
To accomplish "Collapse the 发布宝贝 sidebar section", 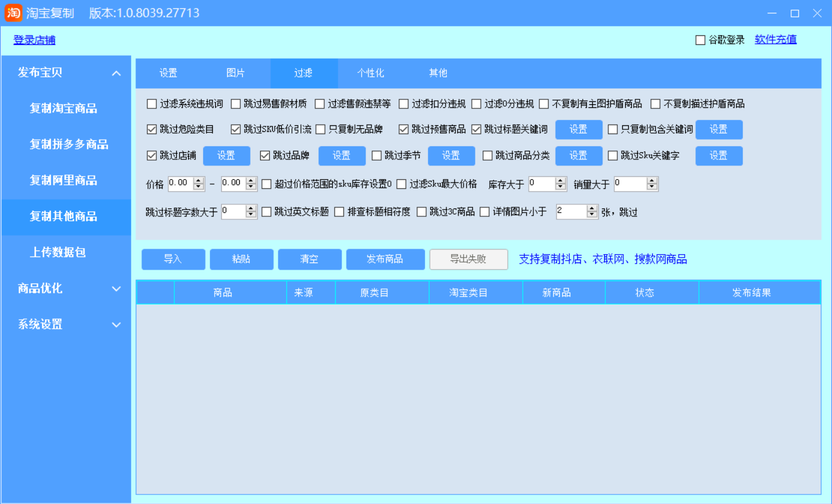I will [x=116, y=73].
